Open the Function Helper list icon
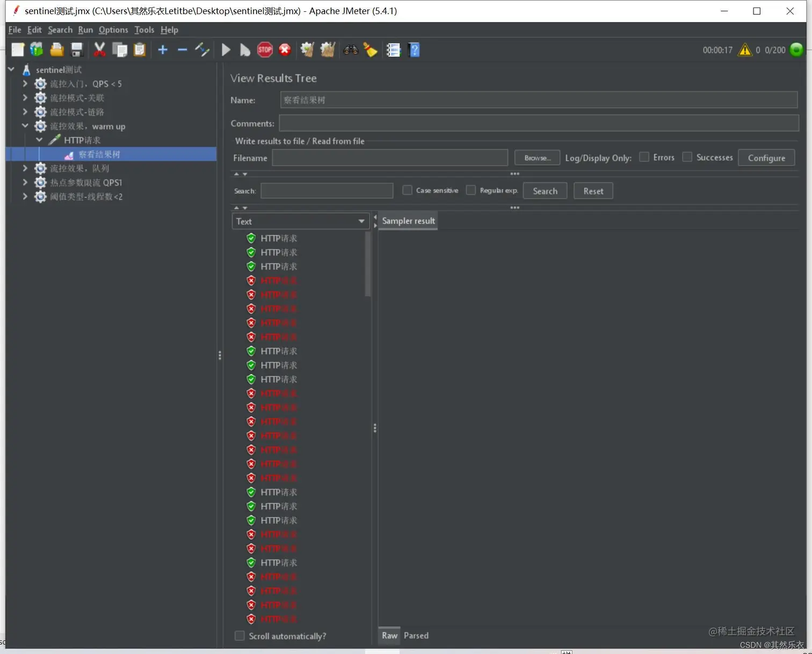 tap(394, 50)
